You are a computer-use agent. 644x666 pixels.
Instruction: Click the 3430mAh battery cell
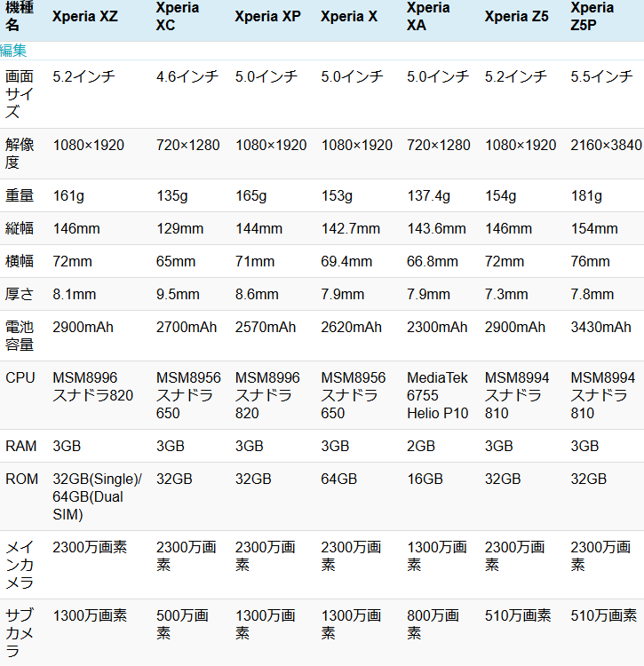(x=601, y=327)
